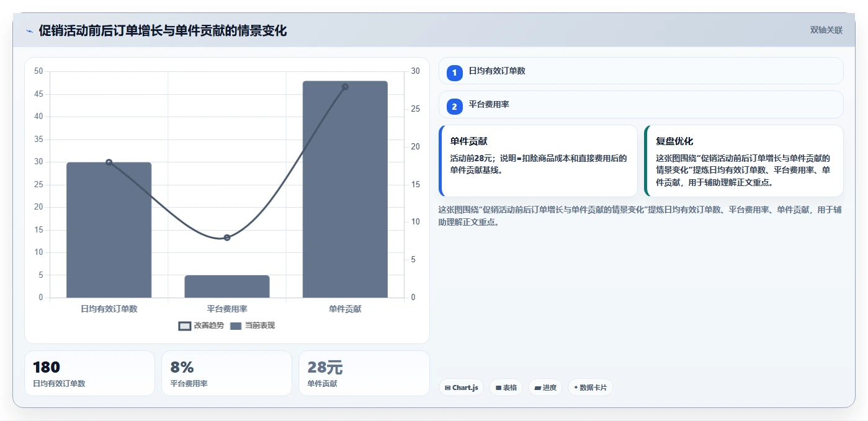Click the 当前表现 legend color box
The height and width of the screenshot is (421, 868).
[236, 326]
